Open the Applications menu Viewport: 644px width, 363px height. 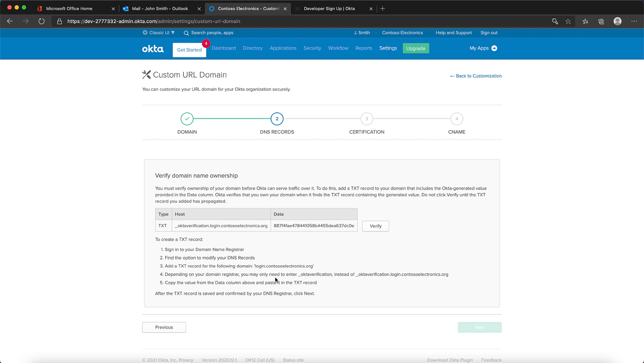coord(283,48)
